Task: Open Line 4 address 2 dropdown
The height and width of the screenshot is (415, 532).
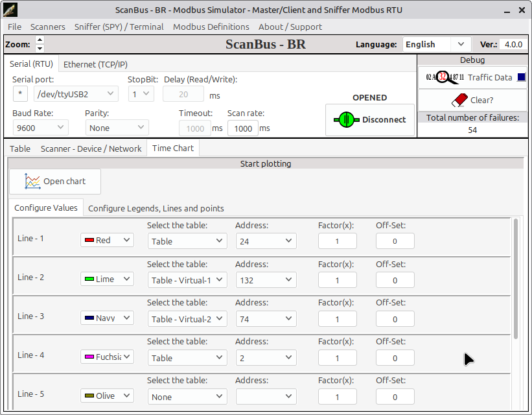Action: (x=266, y=358)
